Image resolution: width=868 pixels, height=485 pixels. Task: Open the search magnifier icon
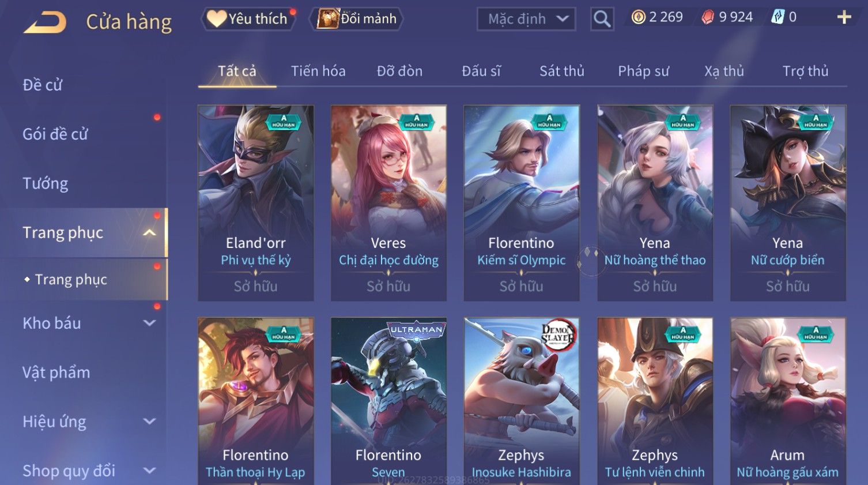pyautogui.click(x=602, y=19)
